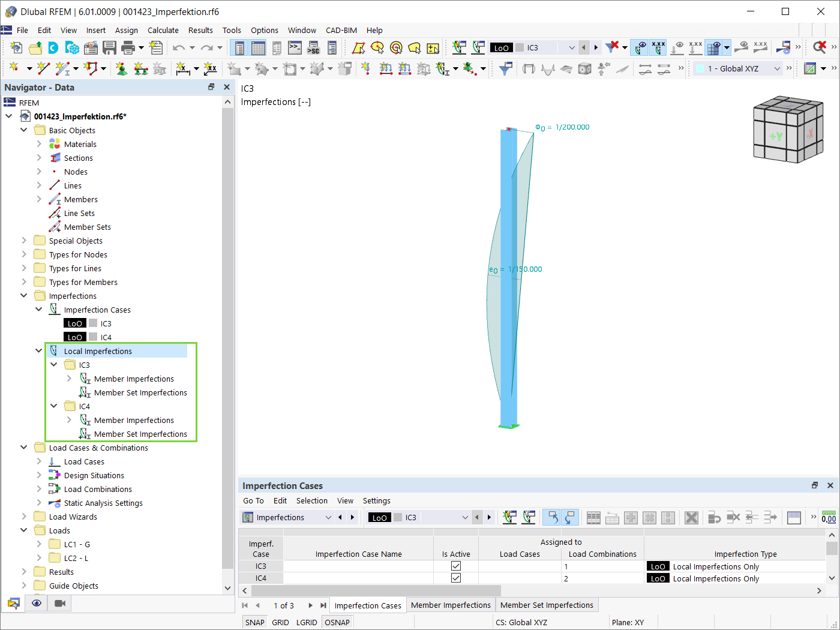The image size is (840, 630).
Task: Toggle SNAP in the status bar
Action: 255,622
